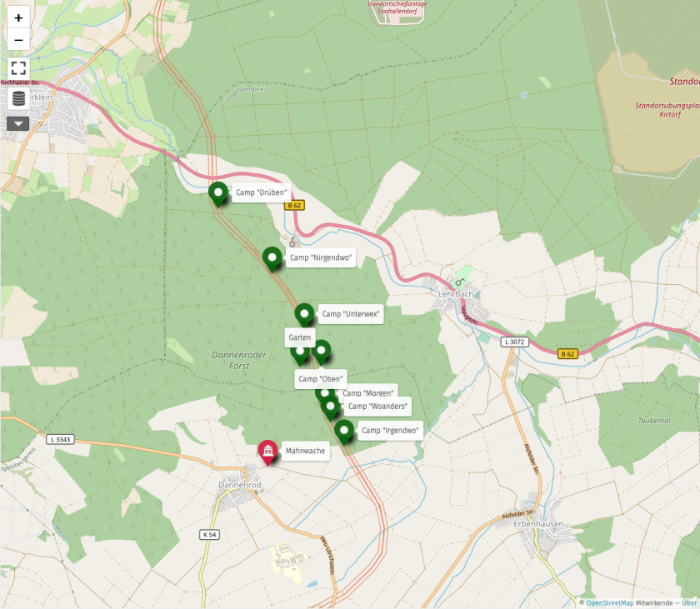Click the Camp "Nirgendwo" green marker pin
The height and width of the screenshot is (609, 700).
tap(272, 259)
